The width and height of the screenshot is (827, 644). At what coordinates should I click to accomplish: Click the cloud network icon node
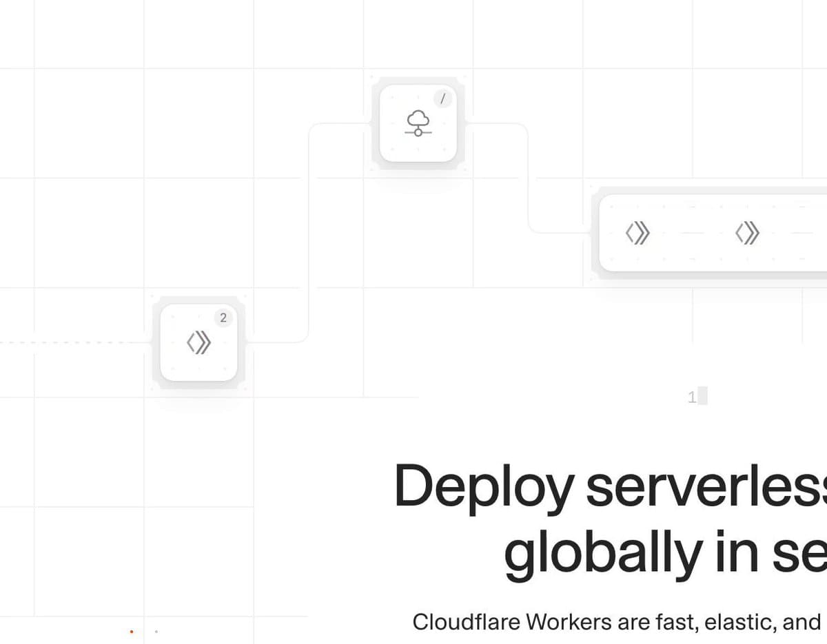click(x=418, y=123)
